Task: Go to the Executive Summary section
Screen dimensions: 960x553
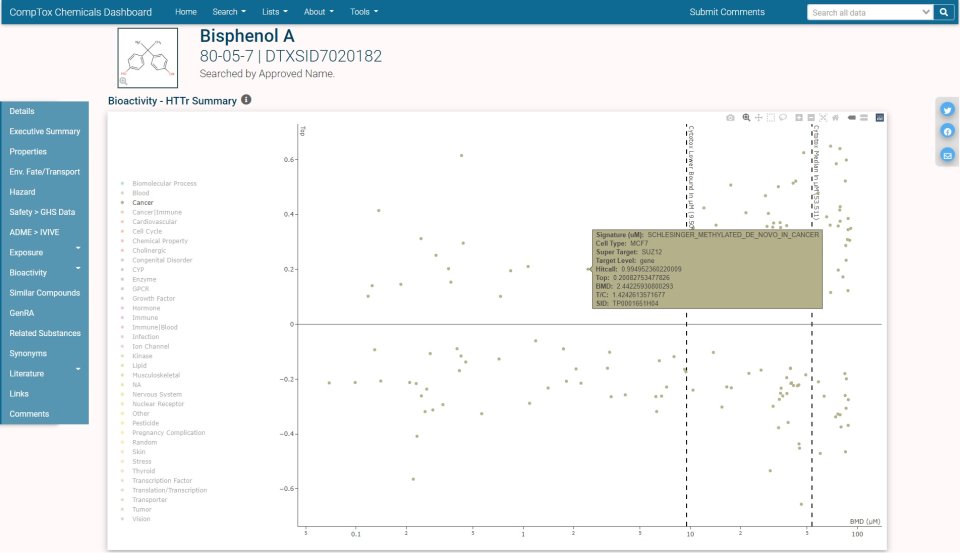Action: click(45, 131)
